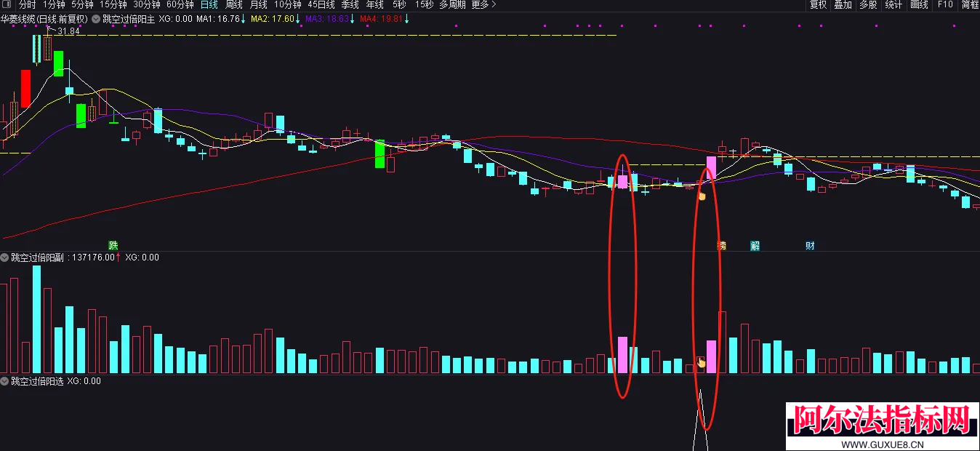This screenshot has width=980, height=451.
Task: Switch to the 周线 weekly period tab
Action: point(233,4)
